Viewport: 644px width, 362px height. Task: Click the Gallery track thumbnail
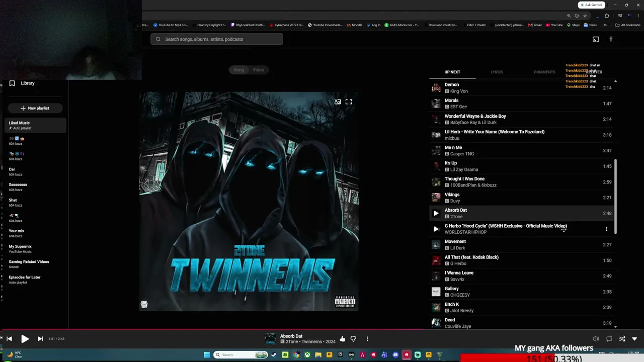(436, 292)
